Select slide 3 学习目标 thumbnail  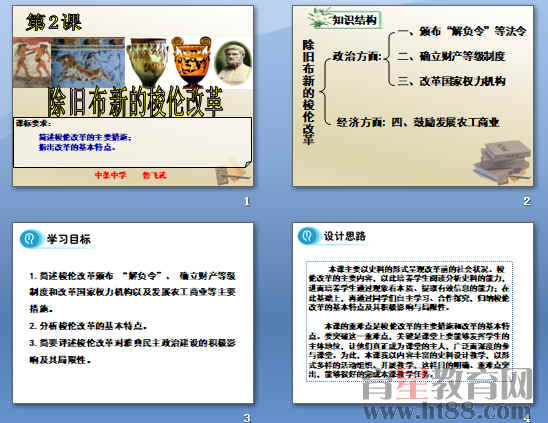point(133,313)
